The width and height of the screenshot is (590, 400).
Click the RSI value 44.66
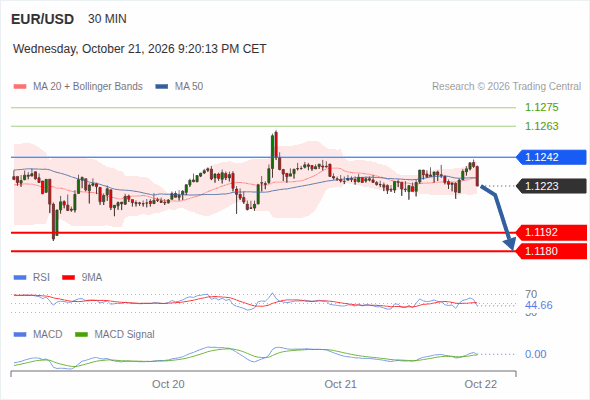[539, 305]
